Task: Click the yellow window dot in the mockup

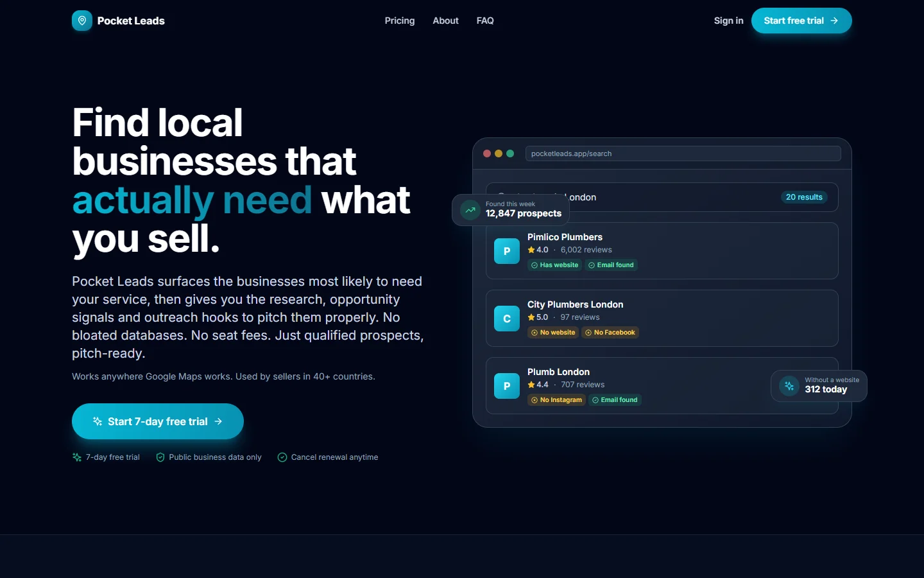Action: [x=499, y=153]
